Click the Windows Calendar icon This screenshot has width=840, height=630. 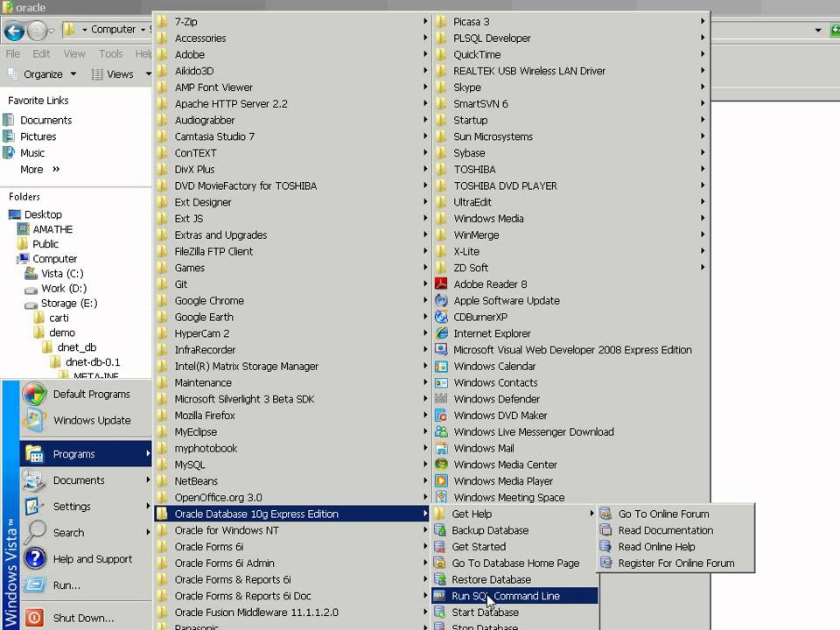[441, 367]
